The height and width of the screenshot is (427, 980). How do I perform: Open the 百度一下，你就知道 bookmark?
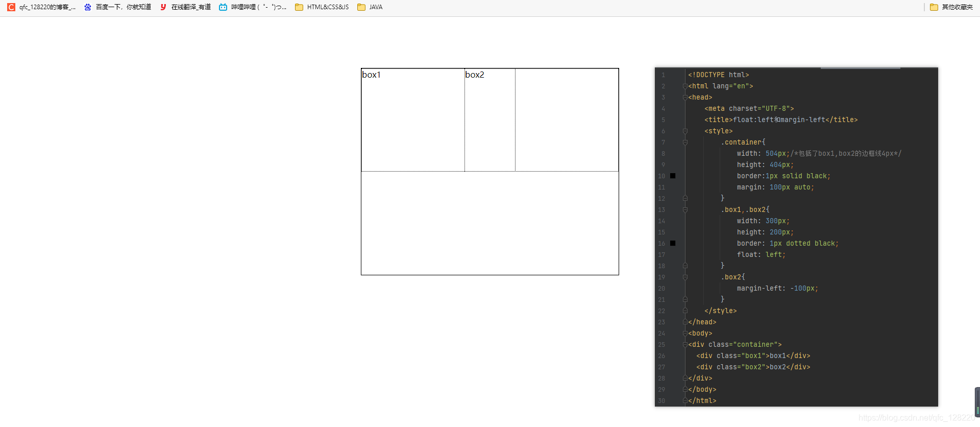coord(118,7)
